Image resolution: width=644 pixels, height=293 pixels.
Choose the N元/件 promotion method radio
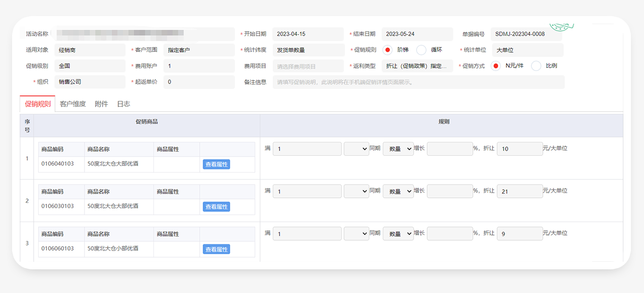[496, 66]
